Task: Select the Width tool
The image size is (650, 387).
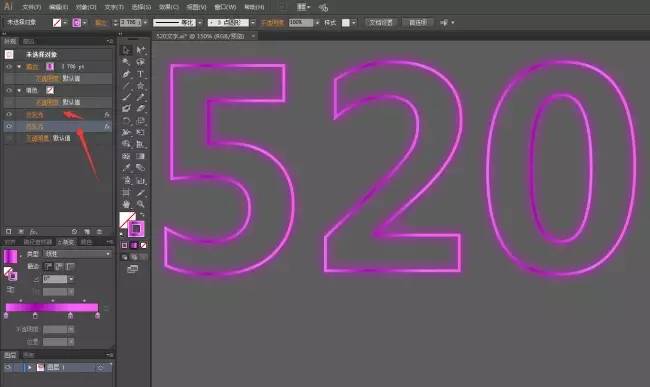Action: [126, 133]
